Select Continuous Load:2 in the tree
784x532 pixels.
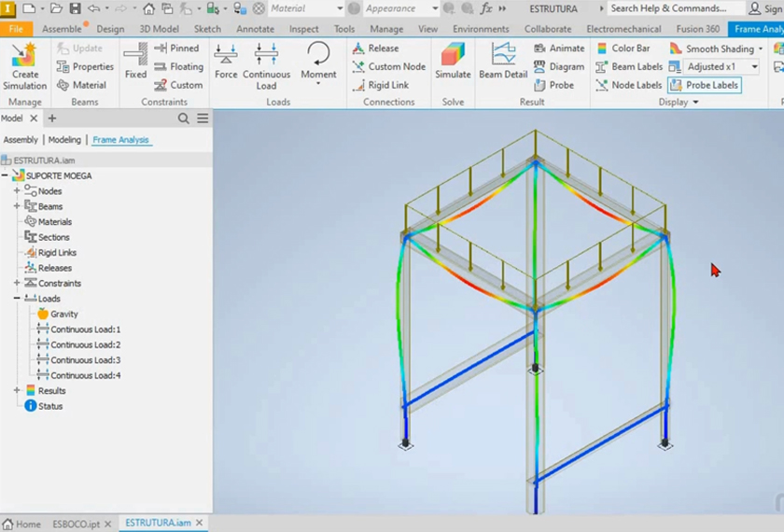(85, 345)
